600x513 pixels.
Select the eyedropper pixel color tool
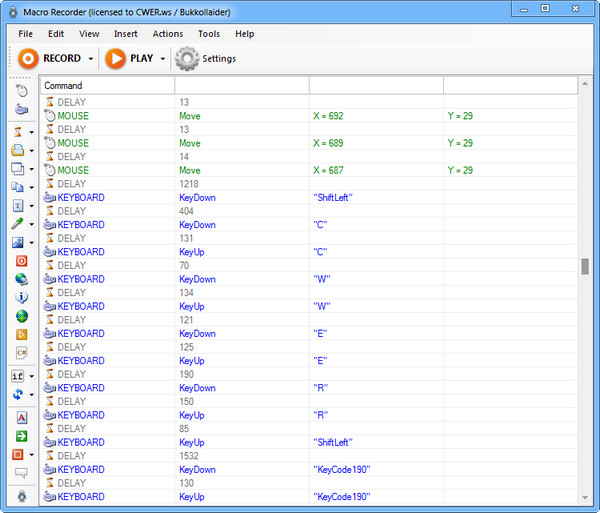coord(19,224)
